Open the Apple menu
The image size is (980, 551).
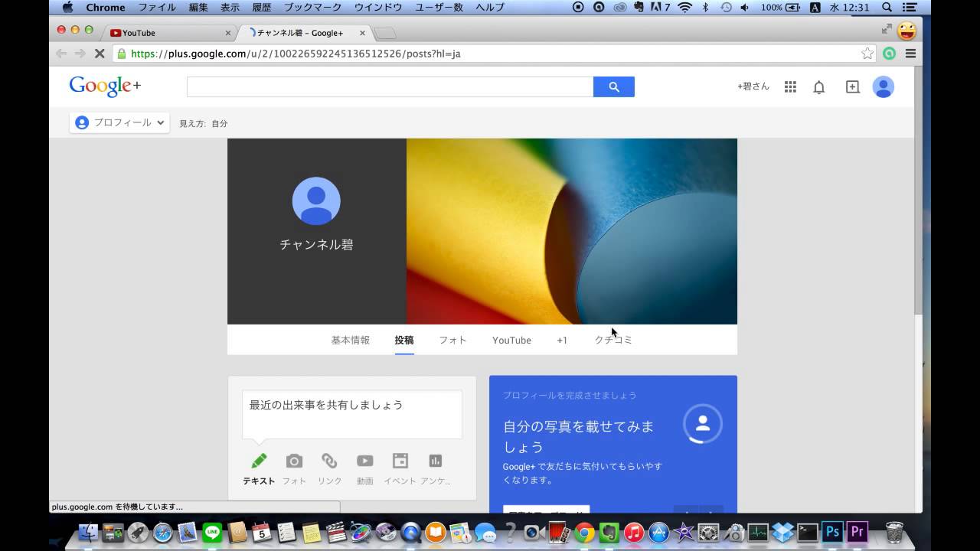click(67, 7)
